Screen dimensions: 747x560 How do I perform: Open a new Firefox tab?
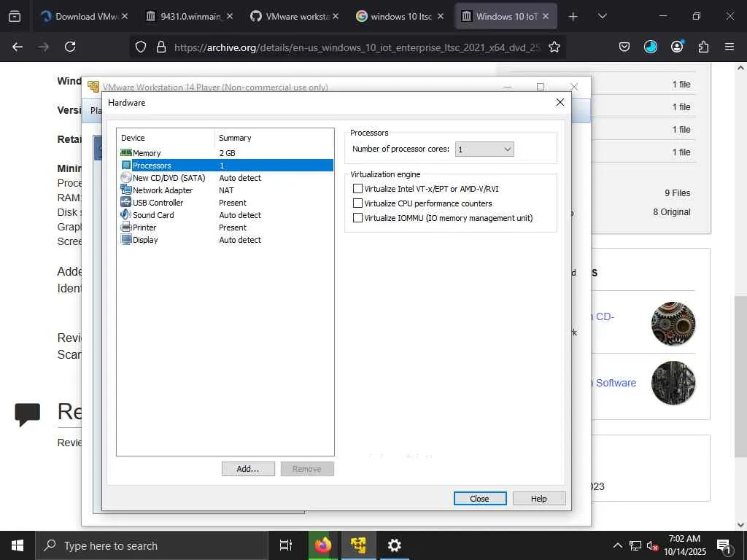[x=573, y=16]
